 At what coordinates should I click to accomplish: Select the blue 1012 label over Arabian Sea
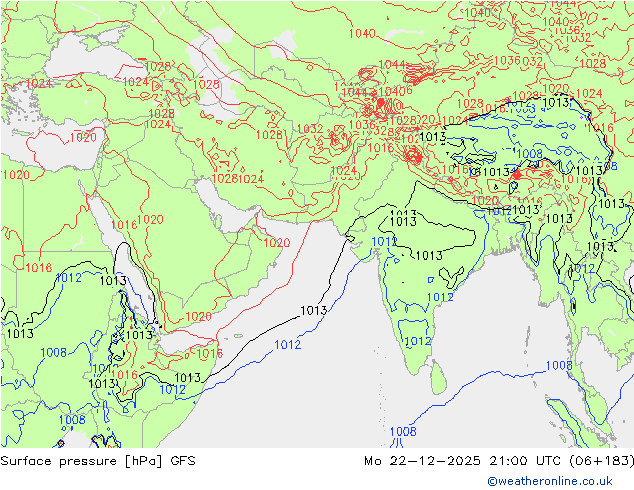(287, 345)
